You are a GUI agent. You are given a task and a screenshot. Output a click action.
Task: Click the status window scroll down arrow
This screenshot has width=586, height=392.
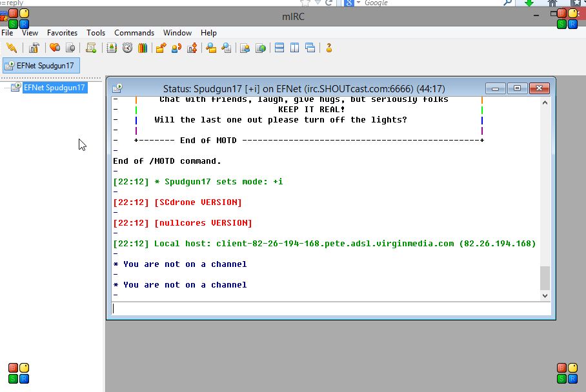pos(545,296)
